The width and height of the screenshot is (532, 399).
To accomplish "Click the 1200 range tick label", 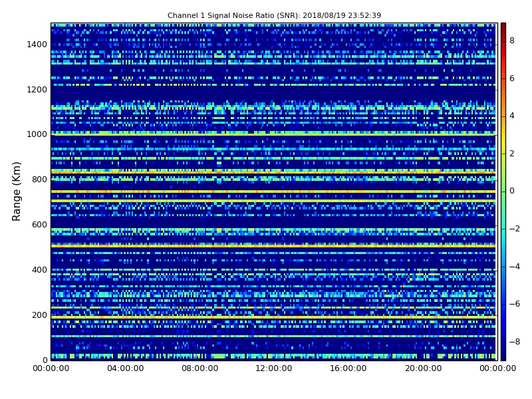I will tap(37, 90).
